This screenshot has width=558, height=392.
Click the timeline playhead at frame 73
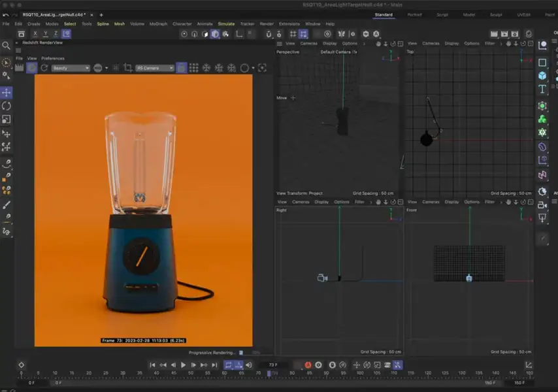[269, 373]
